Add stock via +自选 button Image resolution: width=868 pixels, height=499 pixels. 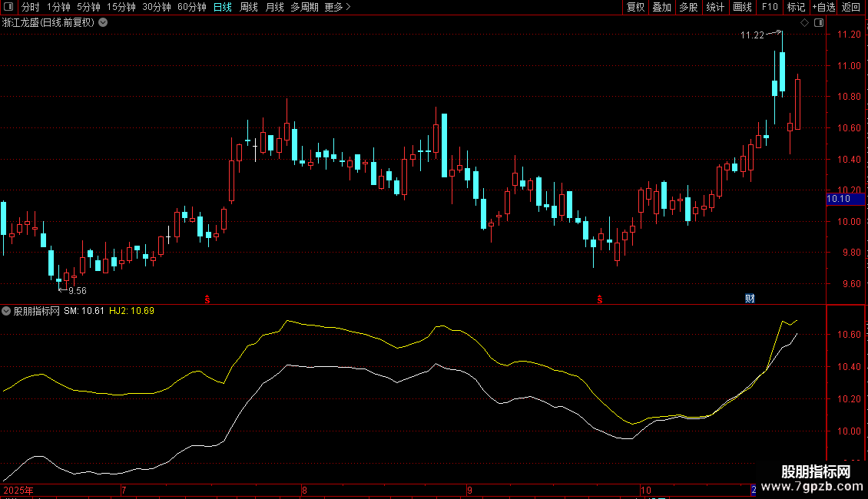pyautogui.click(x=823, y=7)
